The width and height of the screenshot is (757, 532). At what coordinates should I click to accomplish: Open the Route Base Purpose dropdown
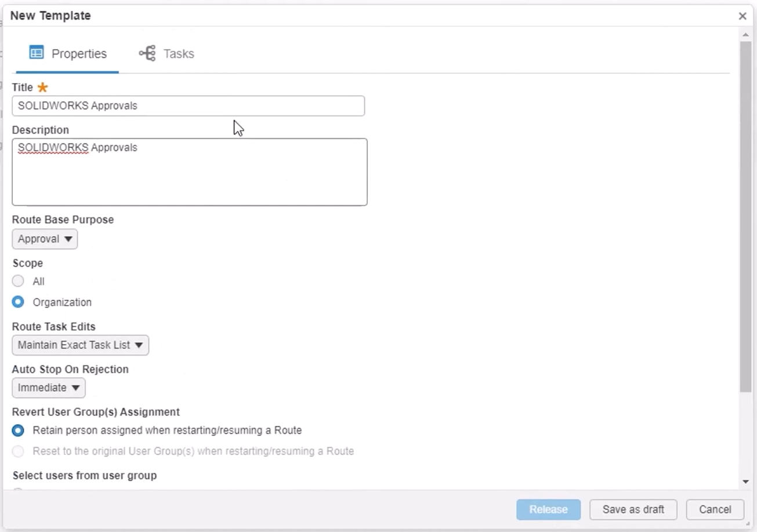(45, 238)
